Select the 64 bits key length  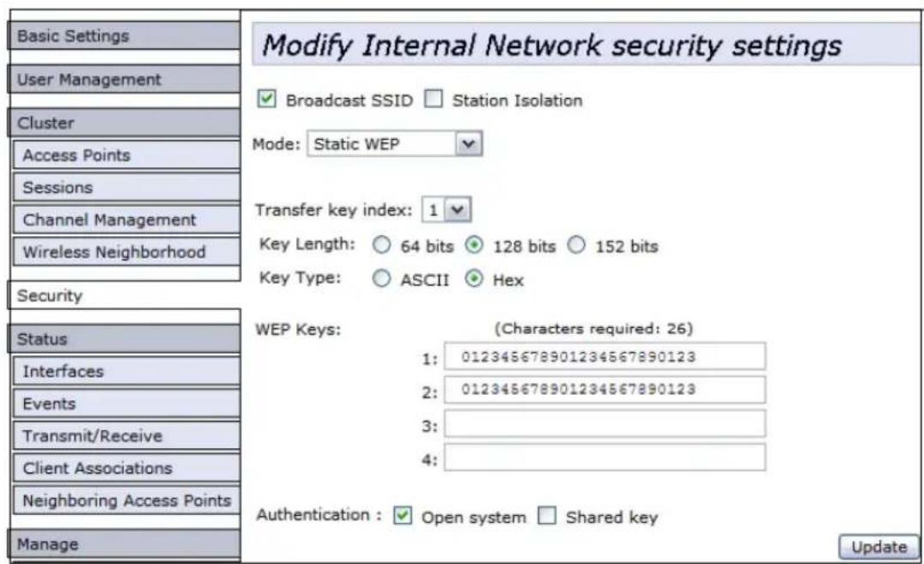point(381,246)
